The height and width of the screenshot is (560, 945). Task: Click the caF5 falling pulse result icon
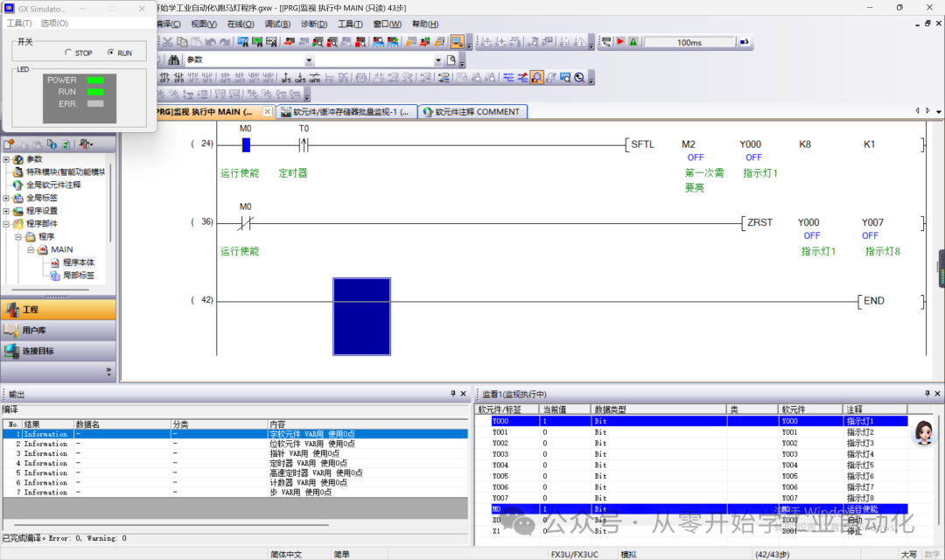point(300,78)
